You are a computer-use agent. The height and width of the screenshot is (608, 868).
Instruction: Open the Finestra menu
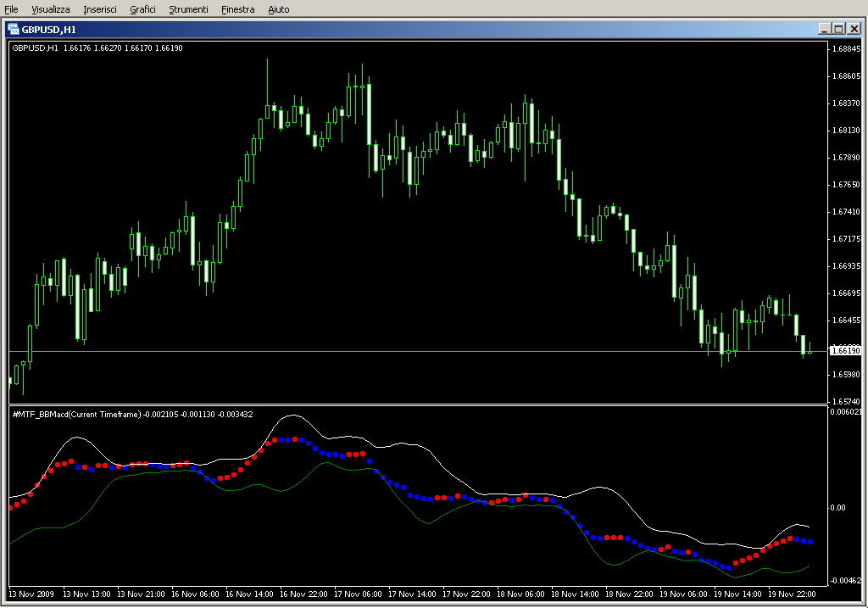tap(237, 9)
